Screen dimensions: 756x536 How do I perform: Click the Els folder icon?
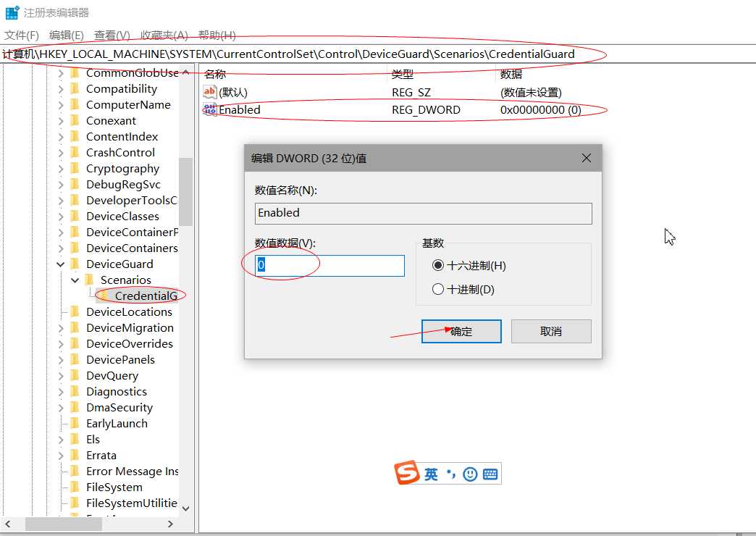(x=75, y=439)
